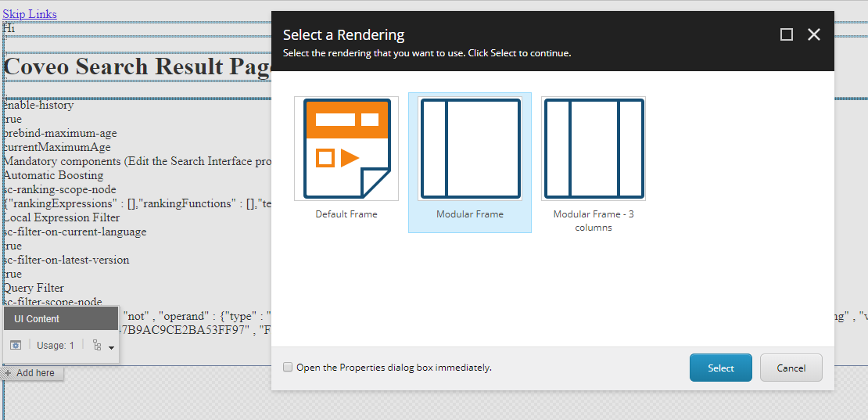868x420 pixels.
Task: Click the Automatic Boosting text
Action: [x=53, y=175]
